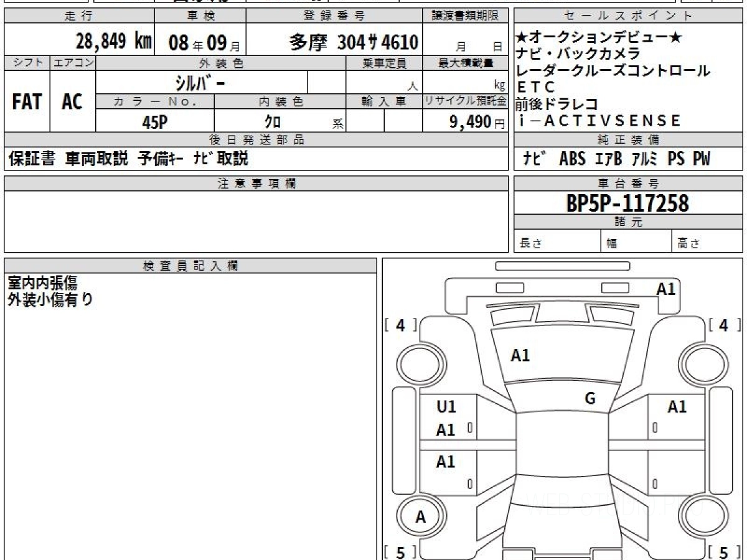The image size is (747, 560).
Task: Select color code 45P
Action: click(155, 122)
